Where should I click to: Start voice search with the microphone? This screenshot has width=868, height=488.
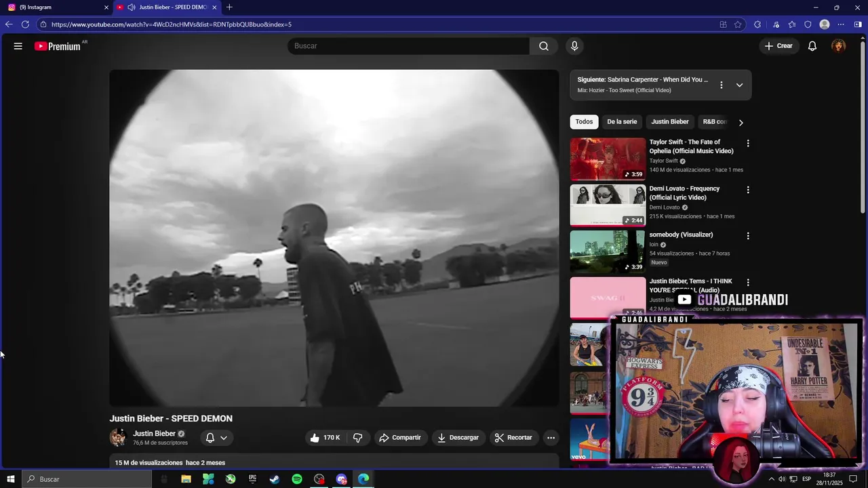pos(574,46)
